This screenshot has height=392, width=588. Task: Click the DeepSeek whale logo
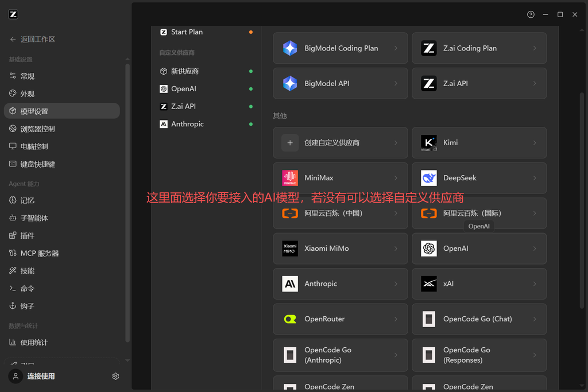pyautogui.click(x=428, y=178)
